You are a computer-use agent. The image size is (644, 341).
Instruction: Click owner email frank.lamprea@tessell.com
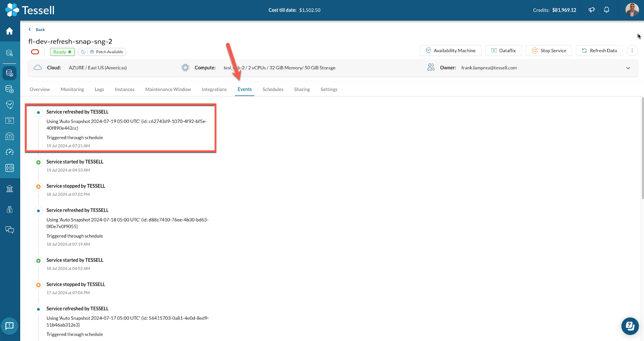(489, 68)
